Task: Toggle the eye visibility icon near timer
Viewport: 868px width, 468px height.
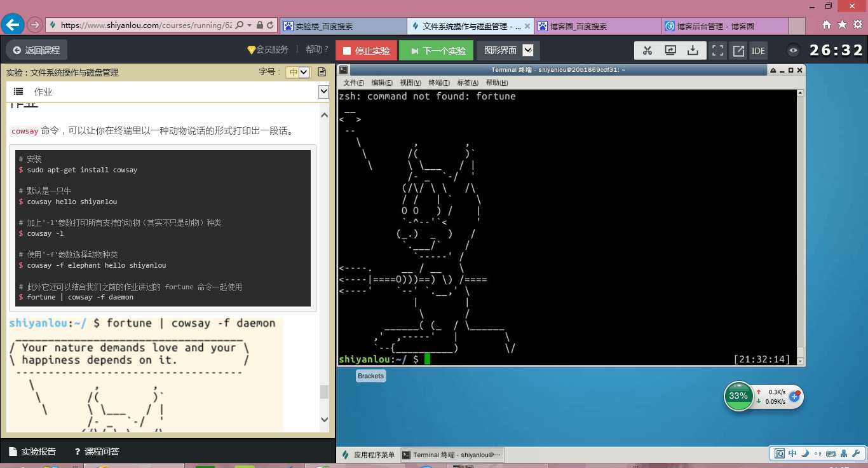Action: pos(793,51)
